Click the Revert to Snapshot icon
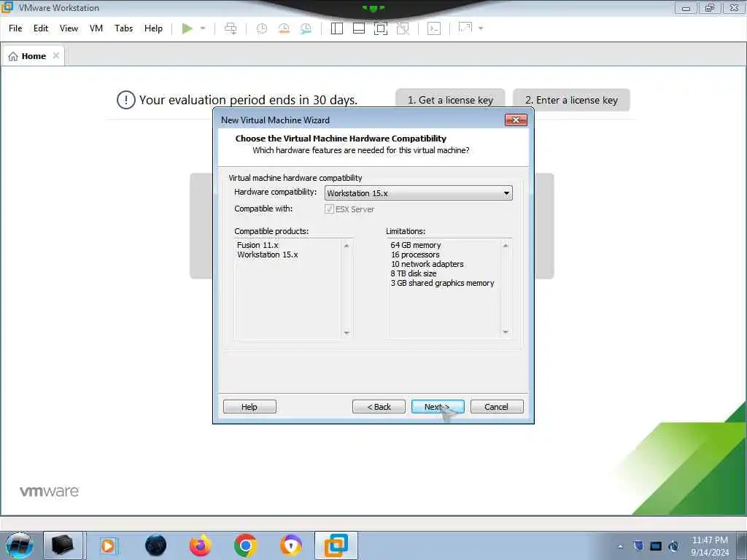This screenshot has height=560, width=747. (x=284, y=28)
